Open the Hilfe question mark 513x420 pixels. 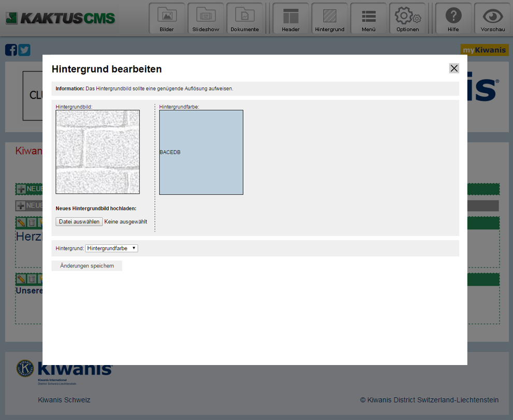coord(453,19)
